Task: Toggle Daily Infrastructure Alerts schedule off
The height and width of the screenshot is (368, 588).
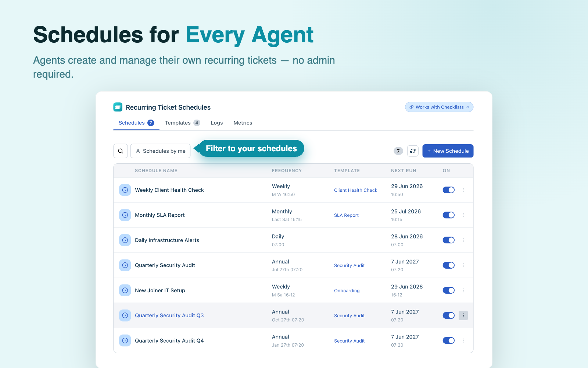Action: tap(448, 240)
